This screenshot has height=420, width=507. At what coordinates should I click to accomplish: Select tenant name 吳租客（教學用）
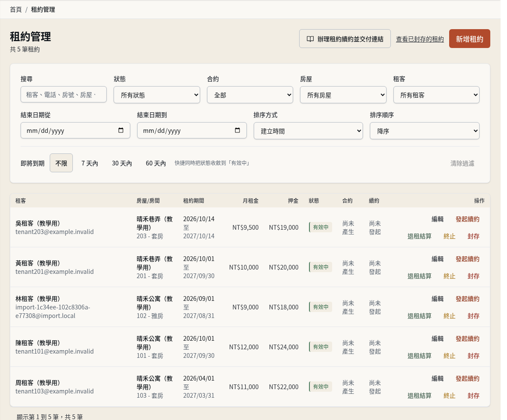pyautogui.click(x=38, y=223)
